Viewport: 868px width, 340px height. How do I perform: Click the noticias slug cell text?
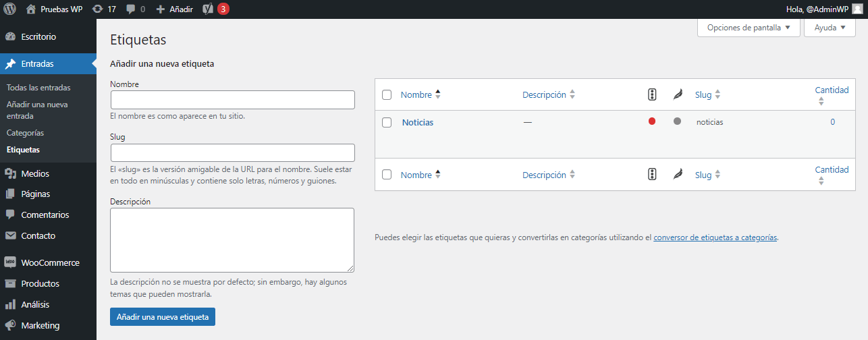point(710,123)
